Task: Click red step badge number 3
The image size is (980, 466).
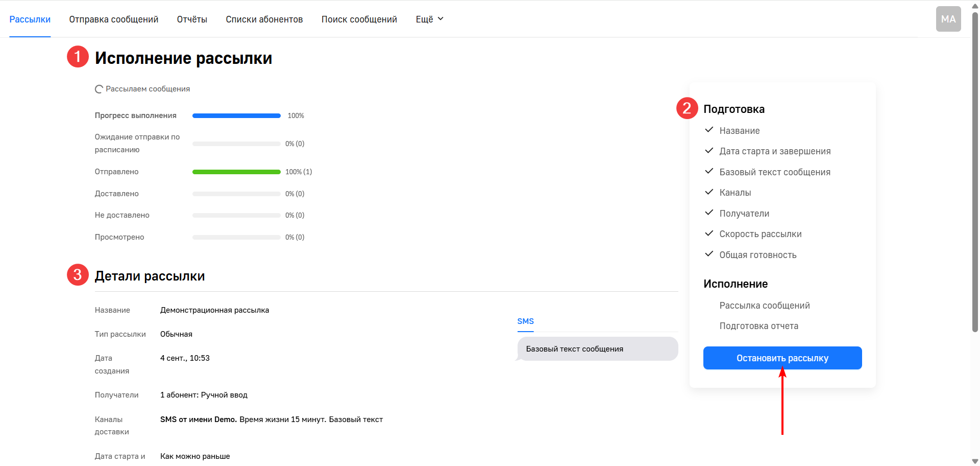Action: pyautogui.click(x=78, y=275)
